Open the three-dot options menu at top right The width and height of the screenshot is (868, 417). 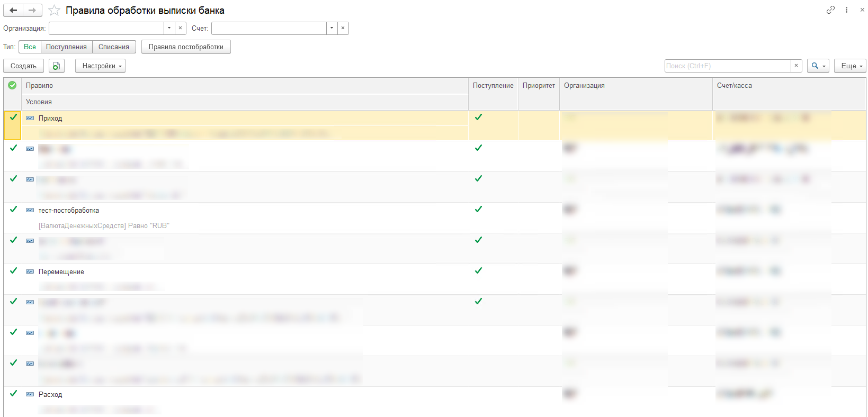coord(846,10)
